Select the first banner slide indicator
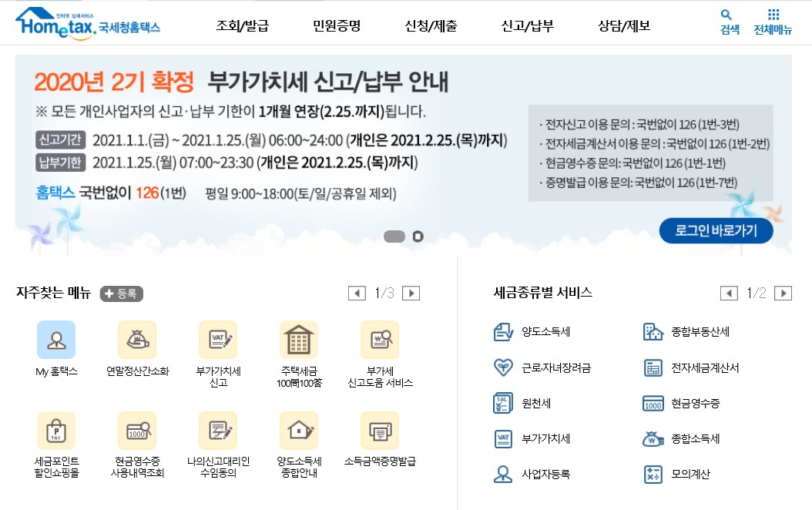Screen dimensions: 812x510 394,237
